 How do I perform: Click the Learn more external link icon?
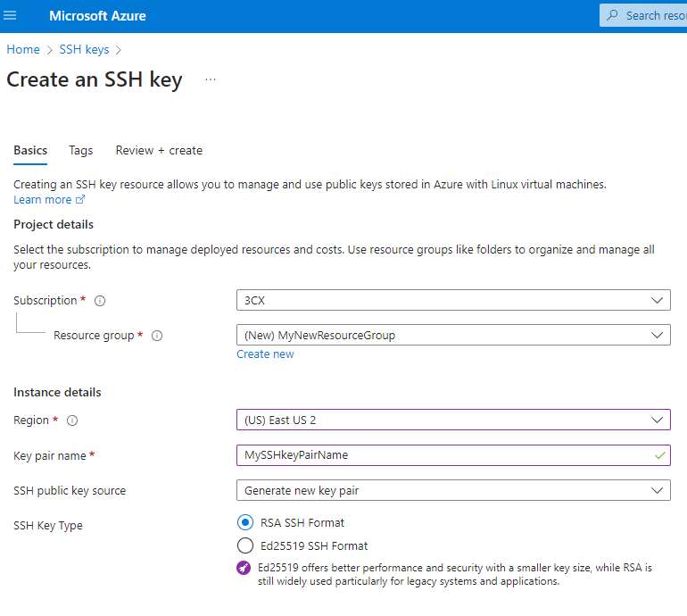80,200
